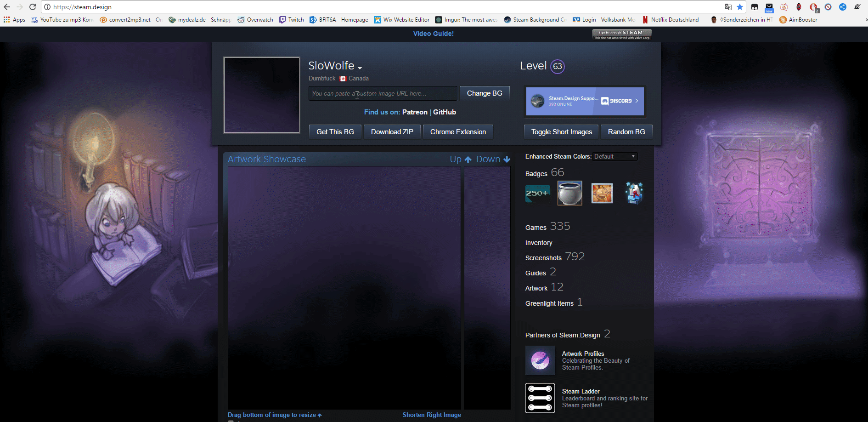Toggle Short Images

[561, 132]
